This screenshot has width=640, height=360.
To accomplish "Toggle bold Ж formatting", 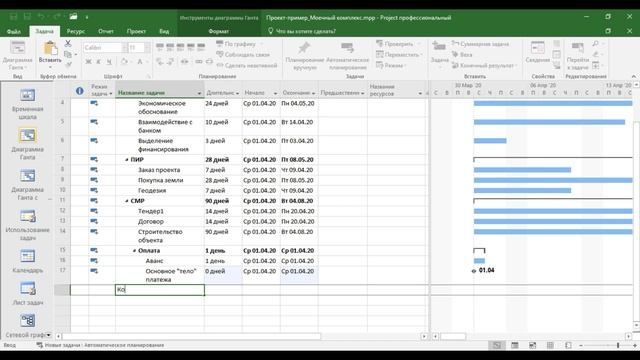I will [x=89, y=62].
